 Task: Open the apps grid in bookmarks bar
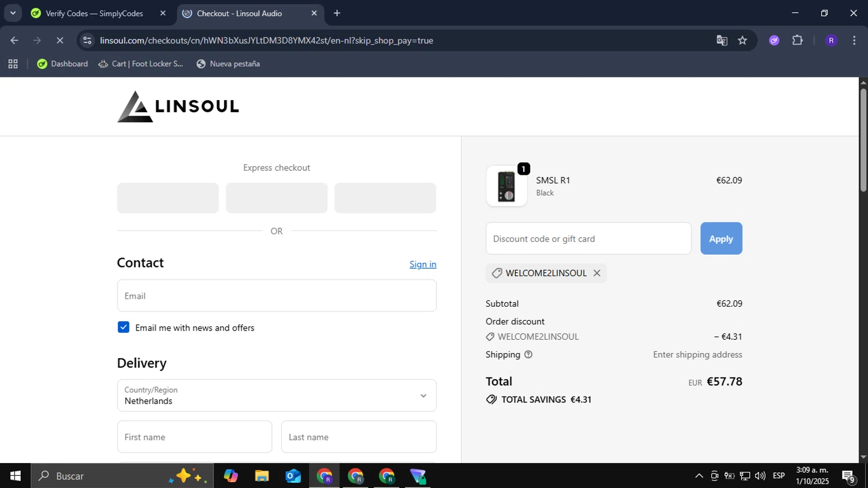coord(13,64)
